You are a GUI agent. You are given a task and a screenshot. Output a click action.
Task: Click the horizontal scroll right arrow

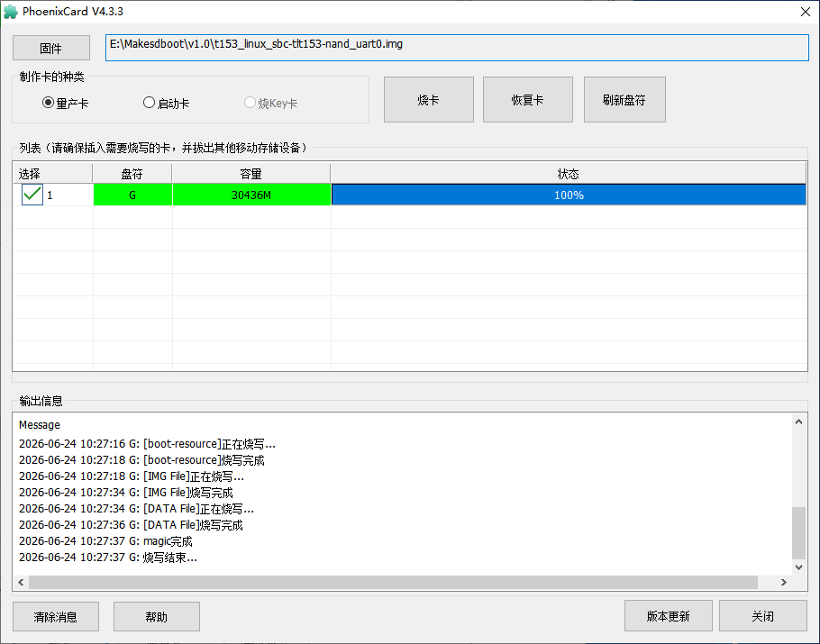coord(783,582)
